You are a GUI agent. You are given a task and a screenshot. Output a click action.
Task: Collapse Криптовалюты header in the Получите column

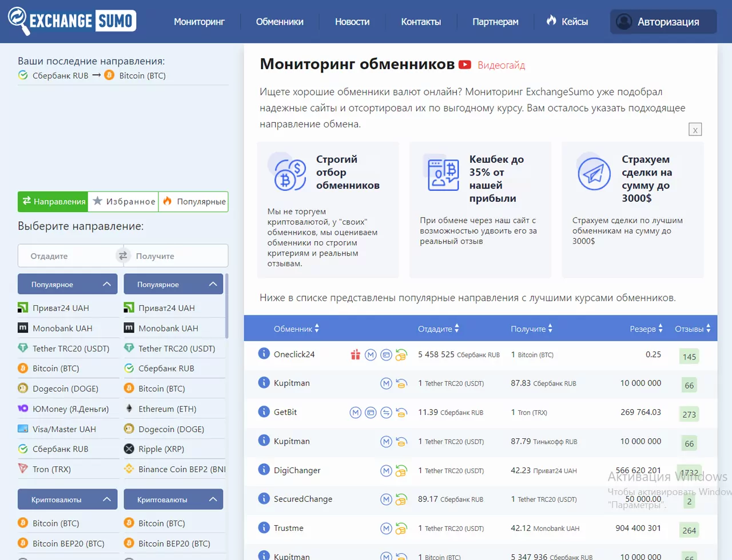[x=173, y=499]
